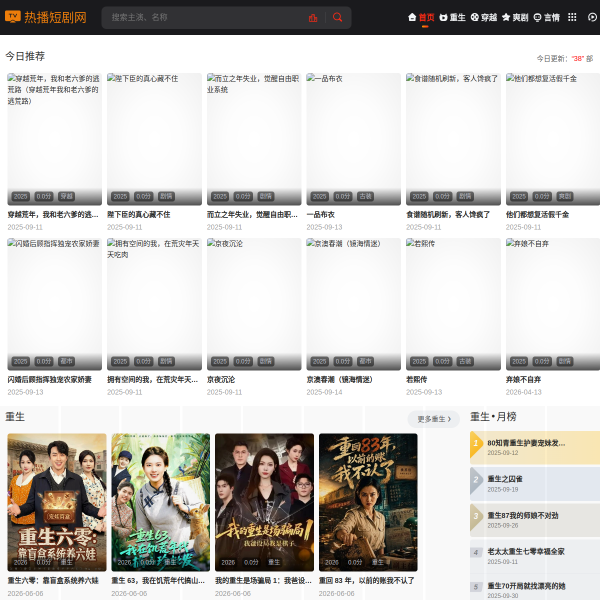600x600 pixels.
Task: Open the 爽剧 nav tab
Action: (515, 18)
